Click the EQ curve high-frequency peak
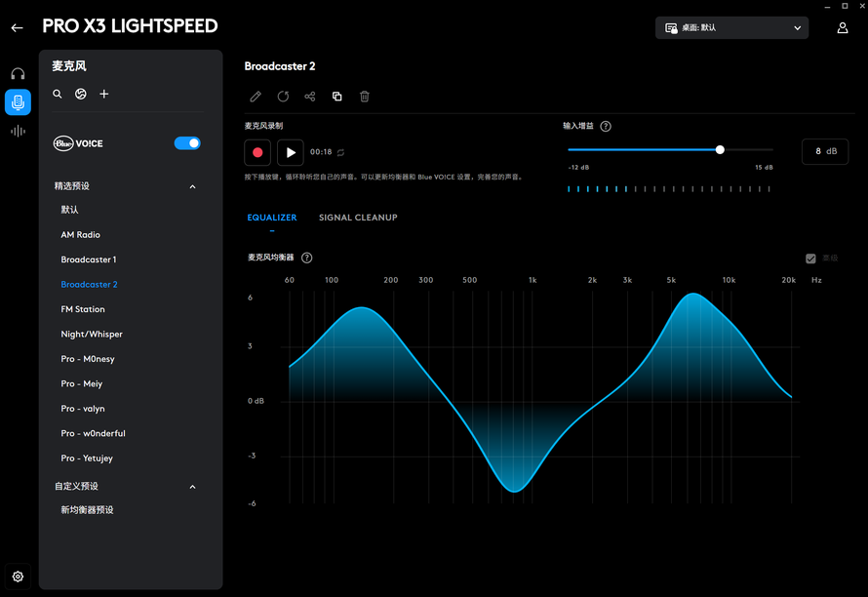This screenshot has width=868, height=597. (693, 294)
